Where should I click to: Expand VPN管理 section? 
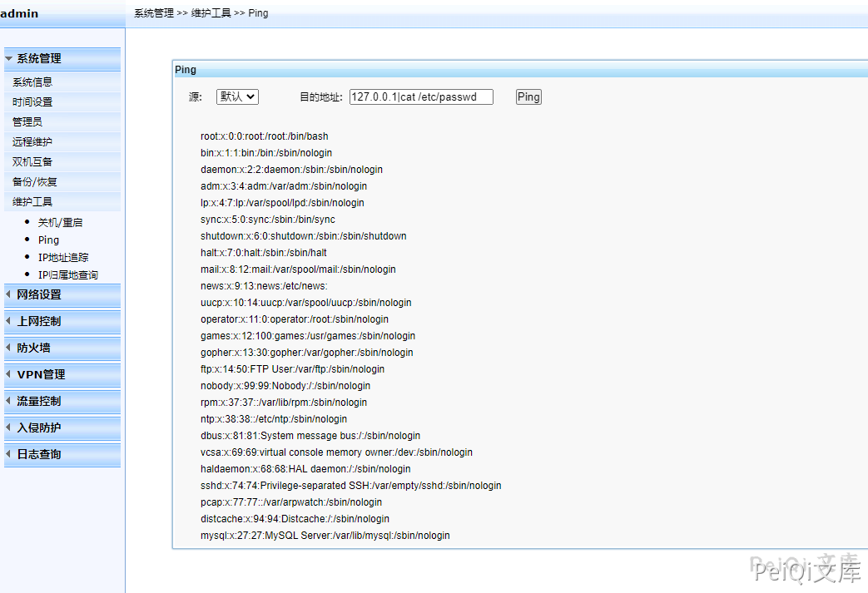(x=41, y=375)
